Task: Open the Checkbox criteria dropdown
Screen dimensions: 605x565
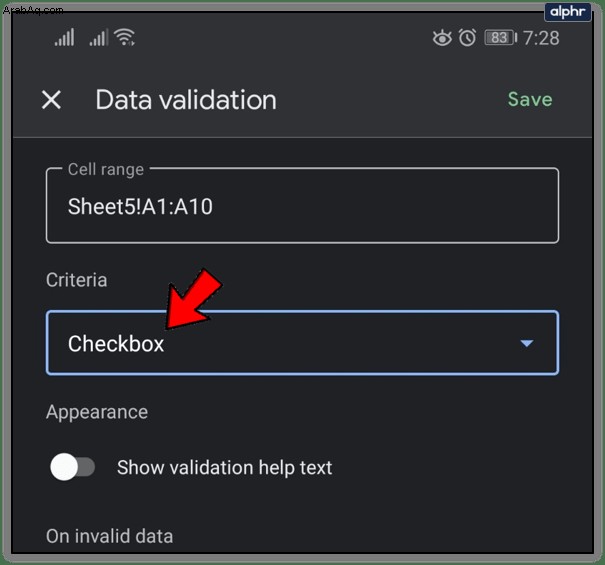Action: pos(302,343)
